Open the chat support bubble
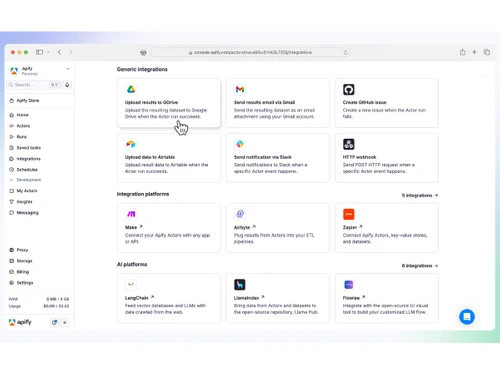The image size is (500, 375). coord(467,317)
